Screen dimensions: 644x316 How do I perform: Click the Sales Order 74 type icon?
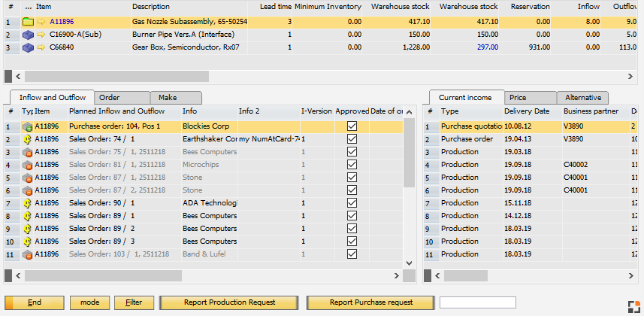[27, 139]
